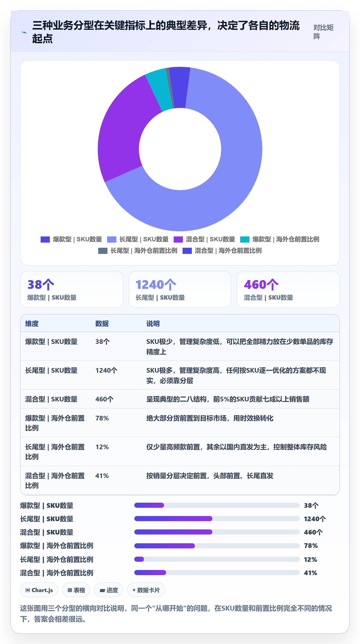Click the diamond icon on the 数据卡片 chip
The image size is (360, 644).
point(134,590)
